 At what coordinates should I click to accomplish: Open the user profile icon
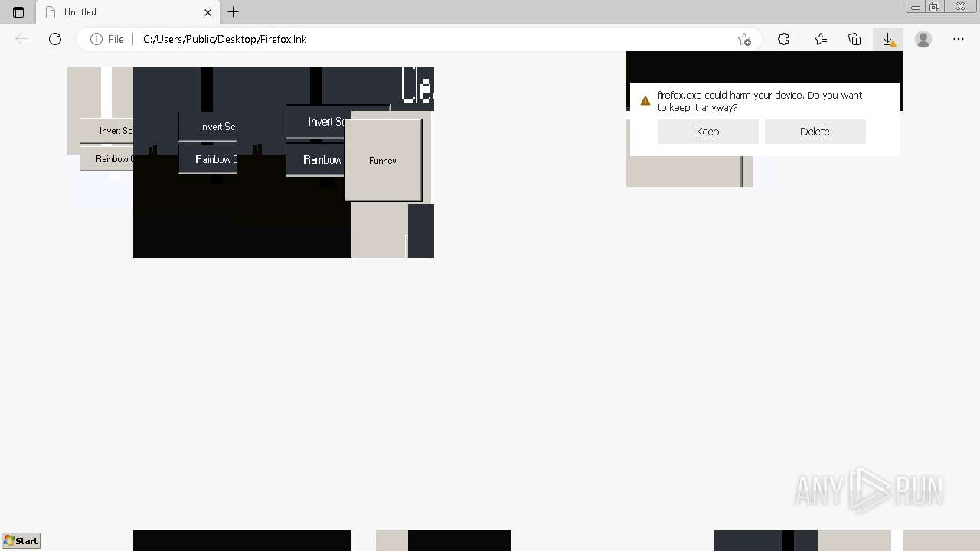[x=923, y=39]
